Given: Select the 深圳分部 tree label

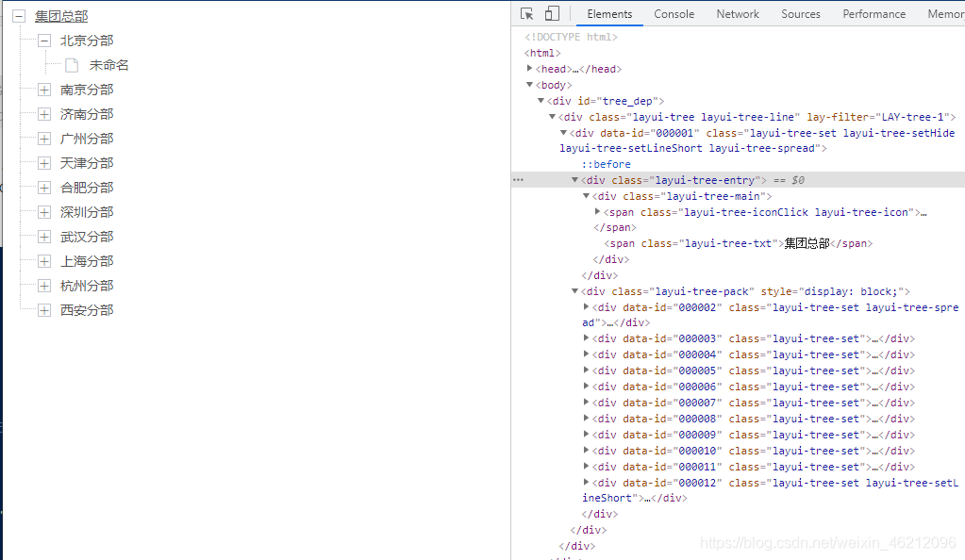Looking at the screenshot, I should pos(87,212).
